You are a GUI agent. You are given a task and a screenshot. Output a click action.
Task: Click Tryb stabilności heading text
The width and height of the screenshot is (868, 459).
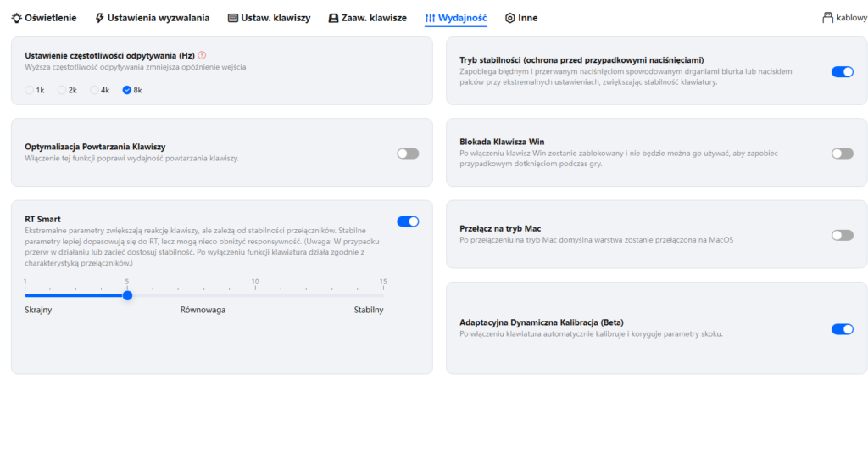coord(581,60)
